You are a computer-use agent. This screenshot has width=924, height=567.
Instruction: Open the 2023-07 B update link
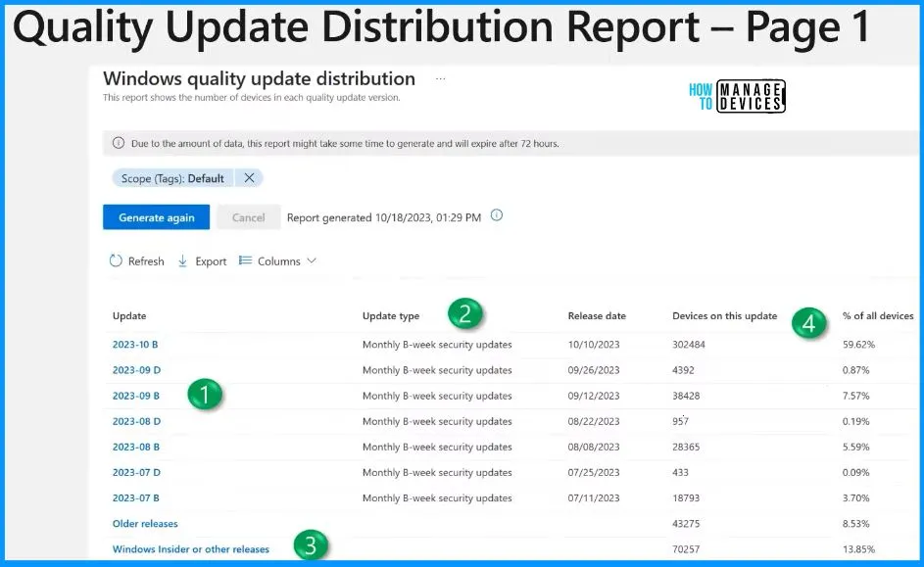136,497
